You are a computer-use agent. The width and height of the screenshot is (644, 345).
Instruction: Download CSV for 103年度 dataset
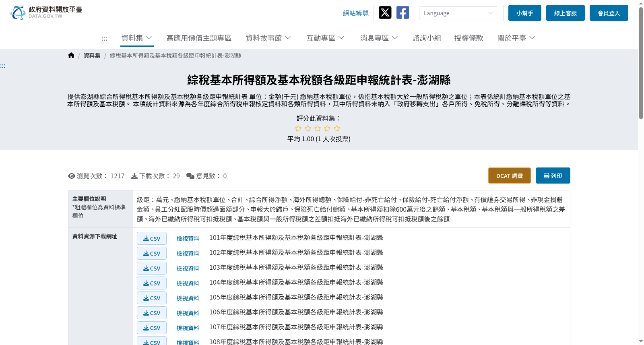[152, 268]
